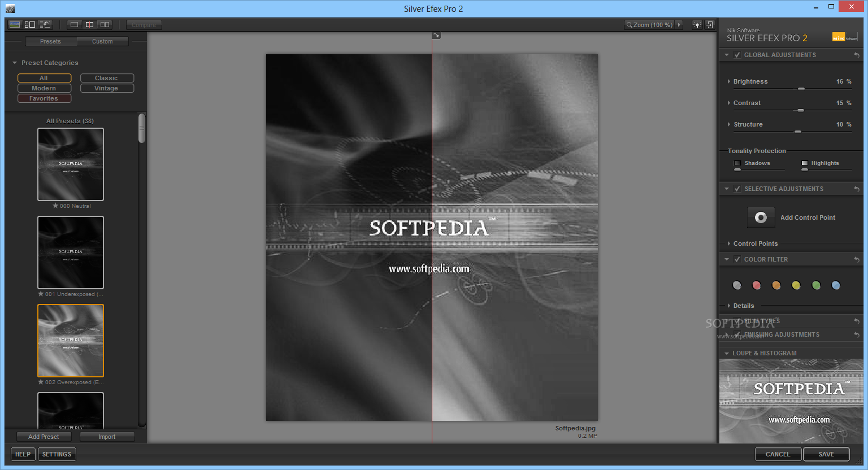The height and width of the screenshot is (470, 868).
Task: Reset Color Filter with the undo arrow
Action: [857, 259]
